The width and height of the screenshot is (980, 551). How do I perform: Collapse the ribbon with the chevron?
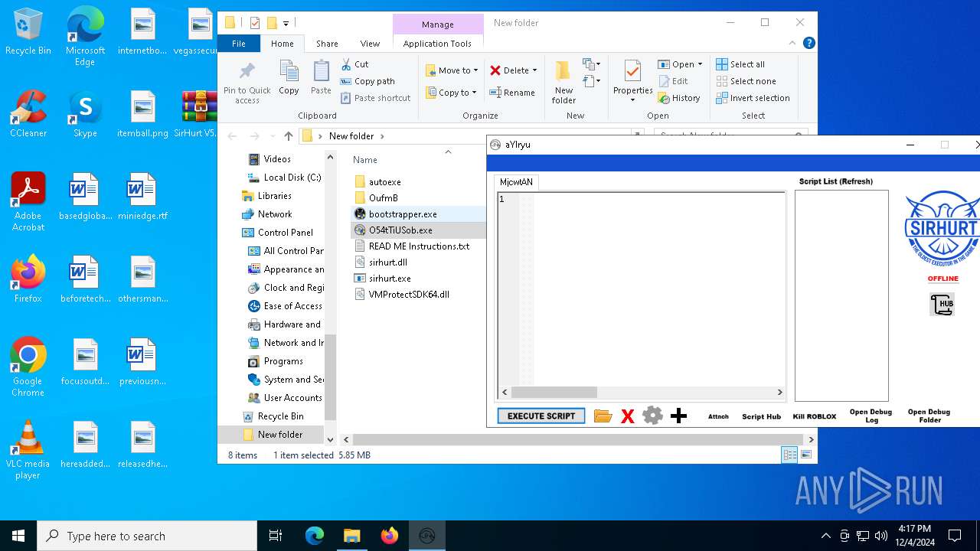[x=793, y=44]
